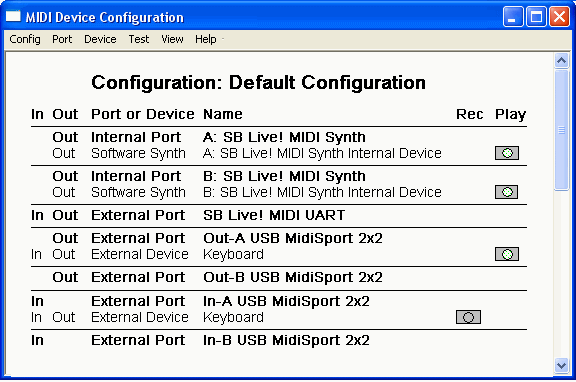Viewport: 576px width, 382px height.
Task: Minimize the MIDI Device Configuration window
Action: [513, 17]
